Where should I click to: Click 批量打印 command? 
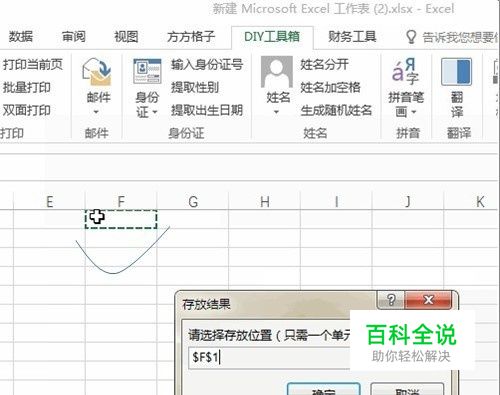27,87
